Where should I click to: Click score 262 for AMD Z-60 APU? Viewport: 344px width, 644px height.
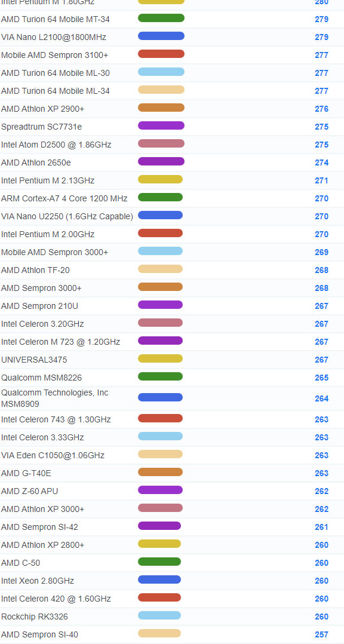click(x=322, y=491)
